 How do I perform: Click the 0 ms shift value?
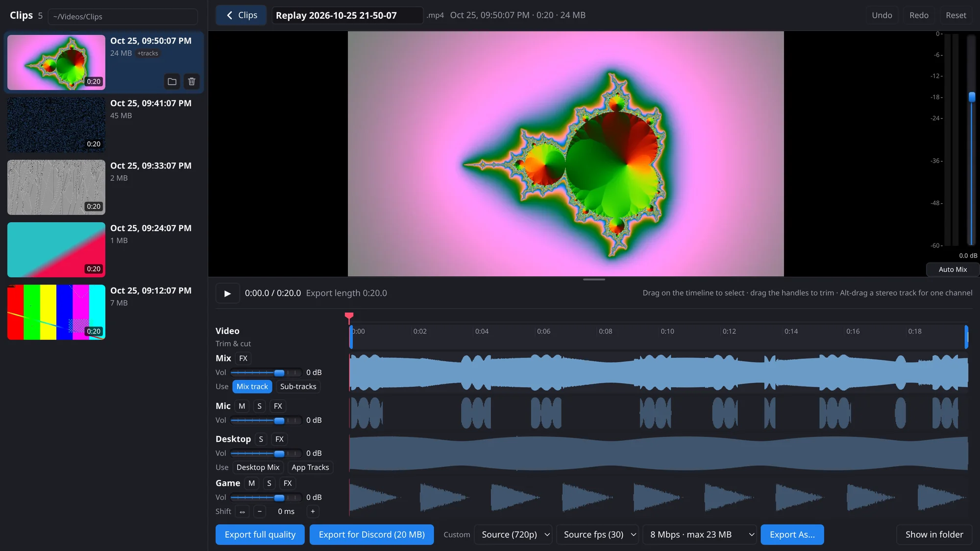[x=286, y=511]
